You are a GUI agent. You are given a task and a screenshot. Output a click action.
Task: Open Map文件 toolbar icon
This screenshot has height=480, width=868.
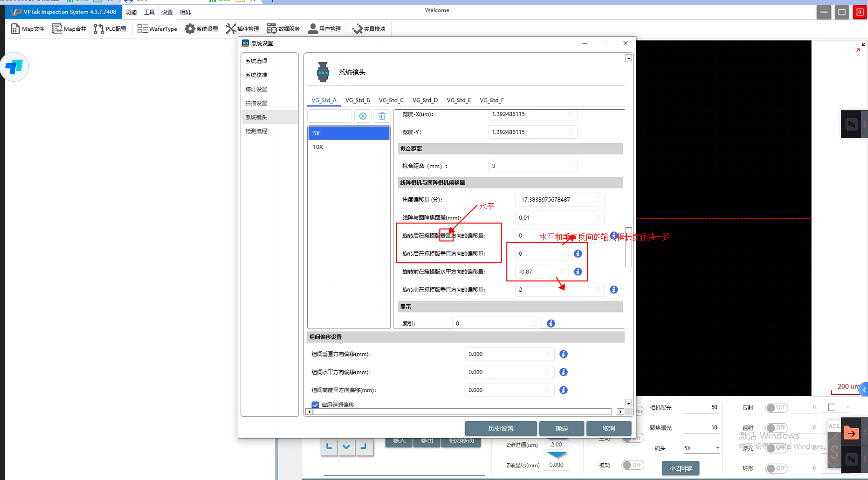click(x=27, y=29)
